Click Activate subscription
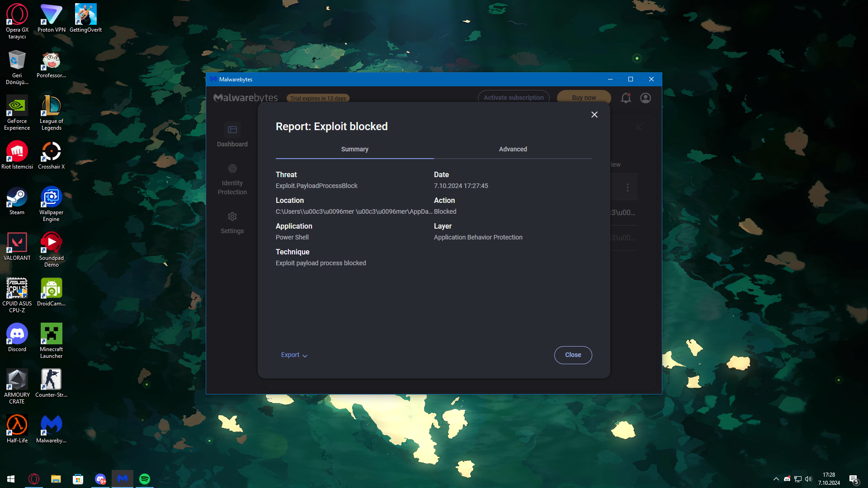The width and height of the screenshot is (868, 488). pyautogui.click(x=514, y=98)
